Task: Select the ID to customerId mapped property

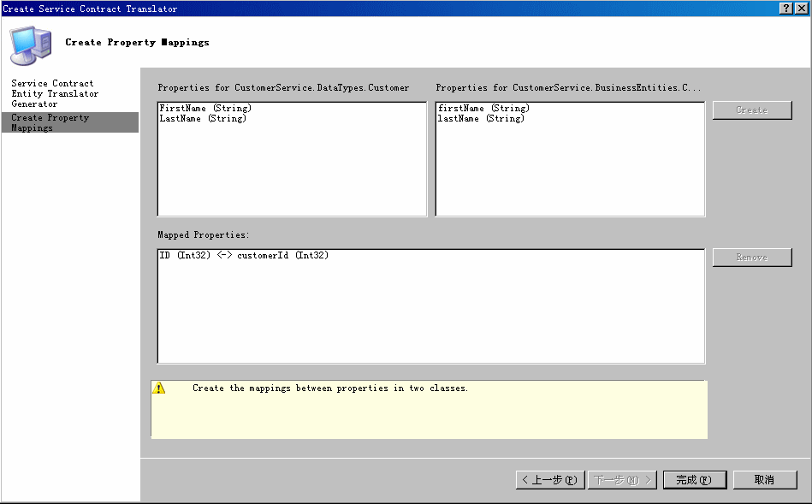Action: (245, 256)
